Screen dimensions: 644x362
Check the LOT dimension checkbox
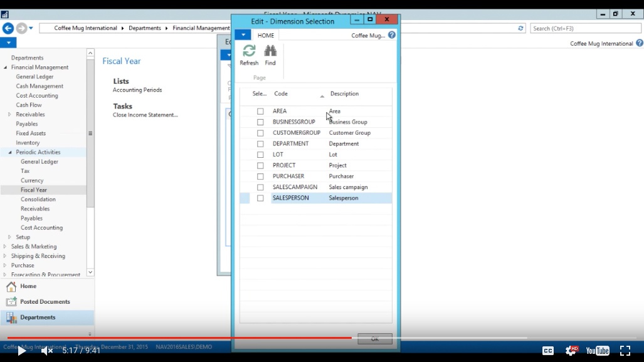pos(260,155)
